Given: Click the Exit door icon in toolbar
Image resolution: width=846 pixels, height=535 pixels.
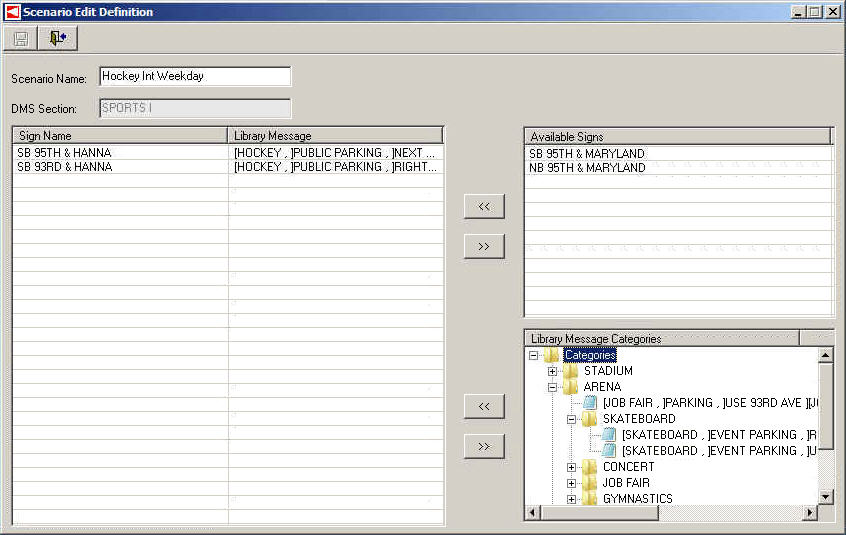Looking at the screenshot, I should [x=58, y=39].
